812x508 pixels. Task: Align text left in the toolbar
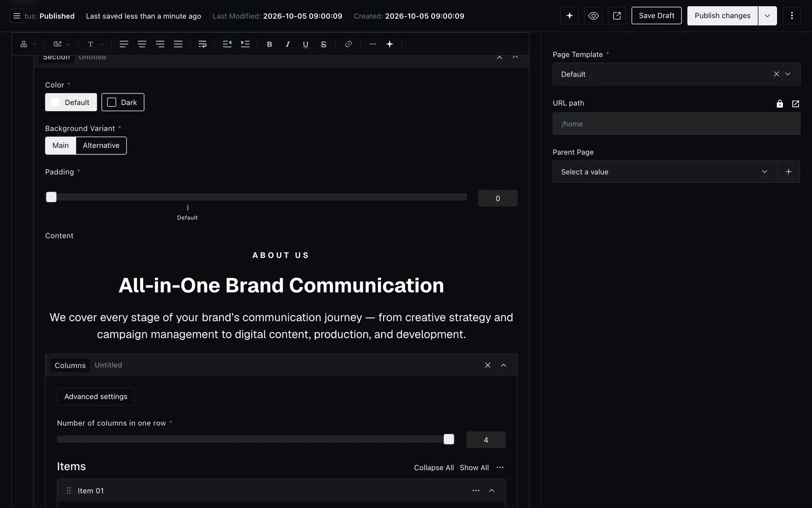(x=124, y=44)
